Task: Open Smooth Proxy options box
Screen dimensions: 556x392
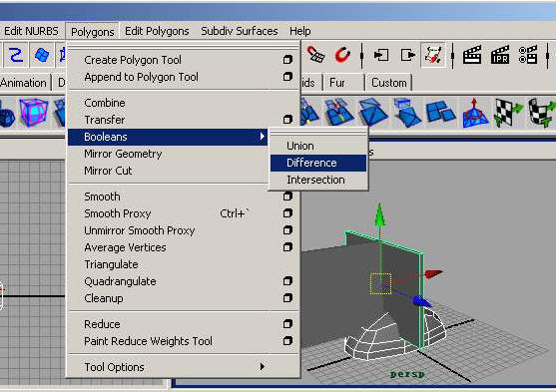Action: [287, 213]
